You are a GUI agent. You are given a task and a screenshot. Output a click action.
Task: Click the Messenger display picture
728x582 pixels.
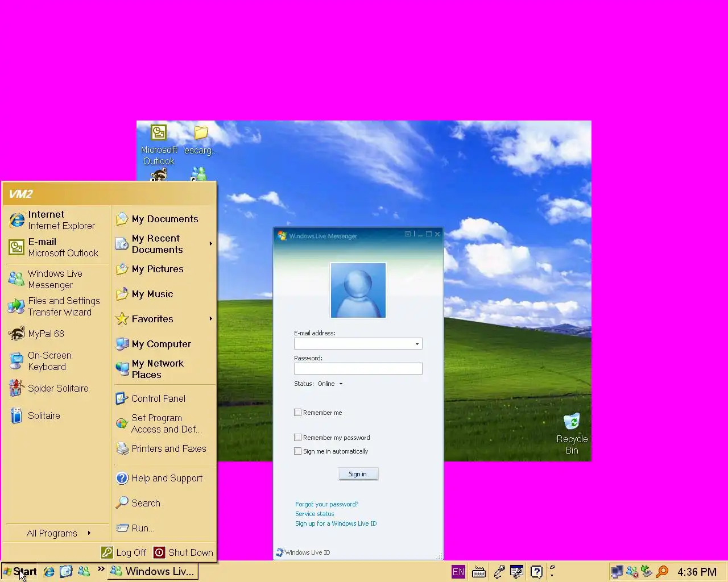[358, 290]
